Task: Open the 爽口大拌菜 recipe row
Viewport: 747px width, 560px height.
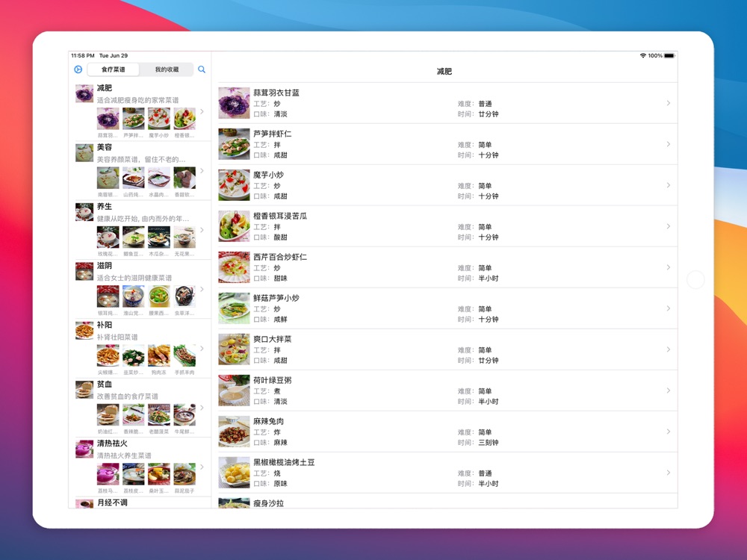Action: (447, 349)
